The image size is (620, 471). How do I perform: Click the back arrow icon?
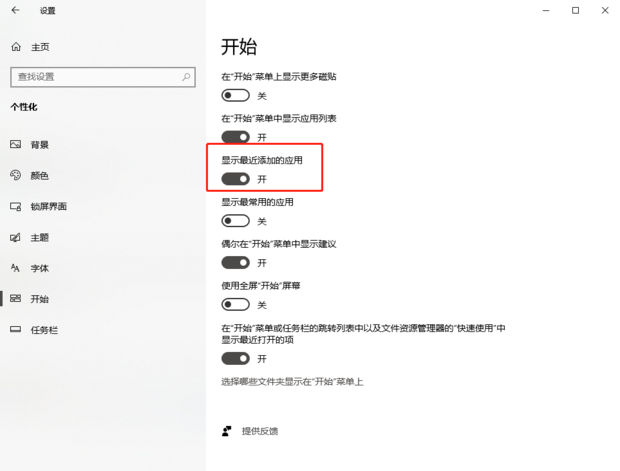click(15, 10)
